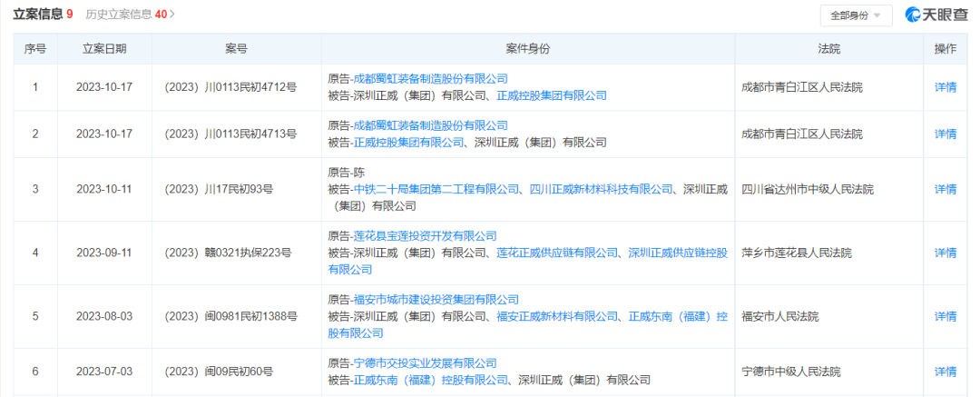
Task: Select case number （2023）闽0981民初1388号
Action: coord(230,317)
